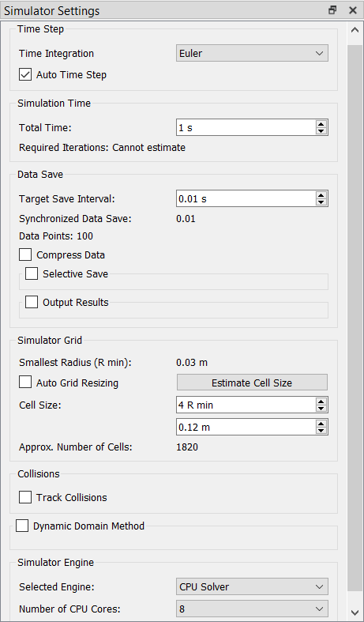
Task: Decrease Target Save Interval with down arrow
Action: coord(321,202)
